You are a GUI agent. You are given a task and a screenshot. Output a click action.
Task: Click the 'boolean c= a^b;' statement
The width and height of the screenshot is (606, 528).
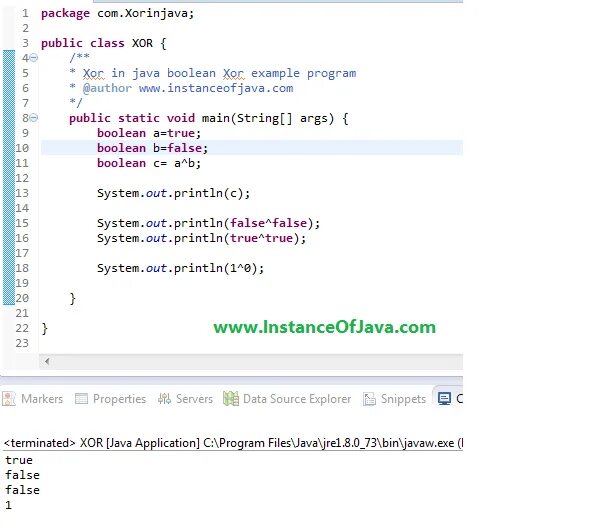click(149, 163)
